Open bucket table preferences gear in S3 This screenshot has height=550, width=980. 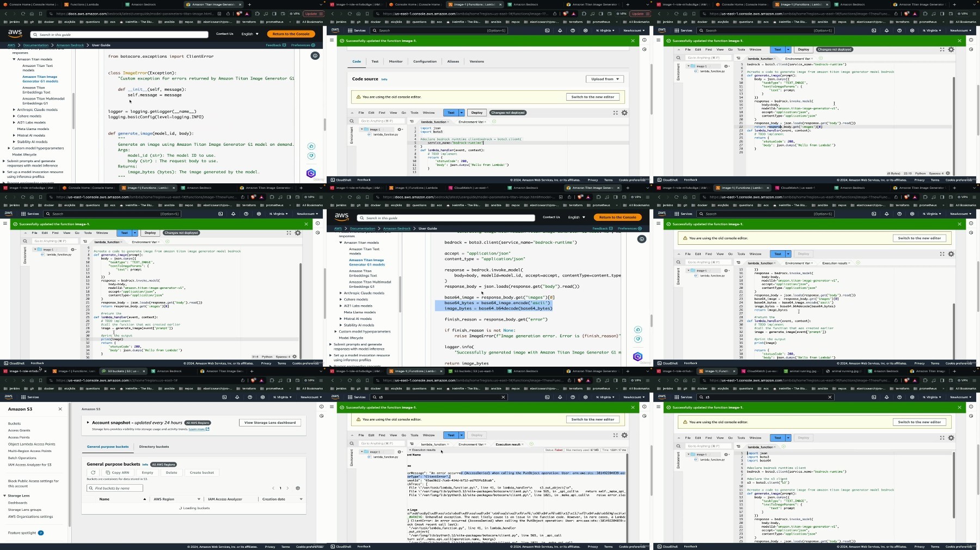click(298, 488)
